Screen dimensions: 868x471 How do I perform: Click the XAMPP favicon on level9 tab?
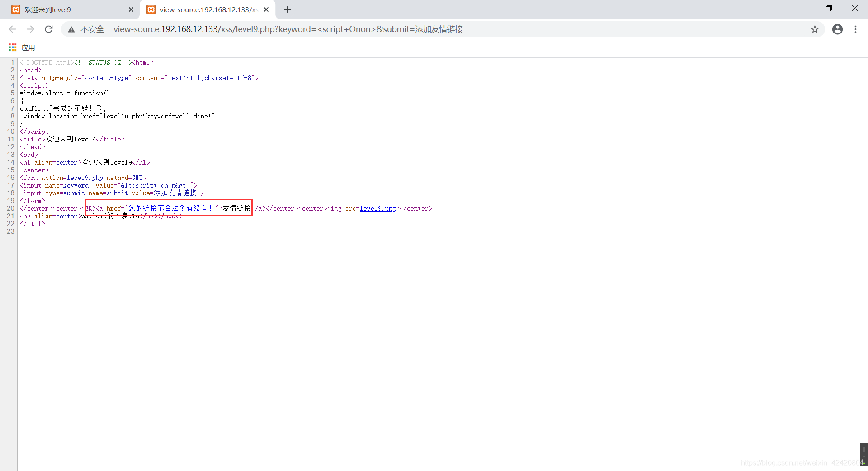click(x=16, y=9)
